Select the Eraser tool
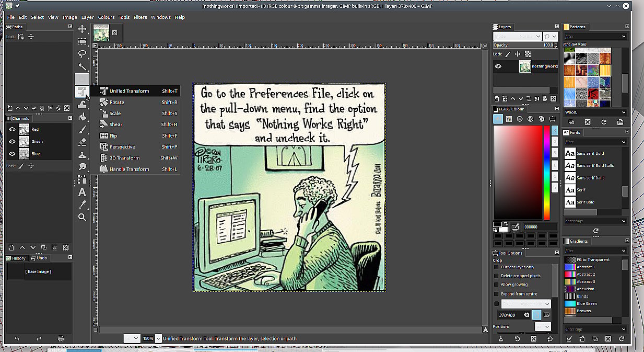The height and width of the screenshot is (352, 644). point(82,142)
